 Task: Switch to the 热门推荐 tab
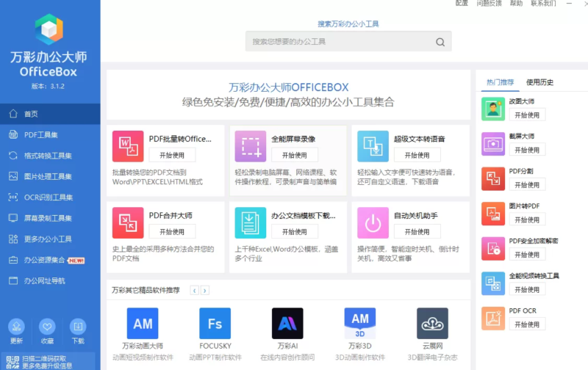tap(501, 82)
